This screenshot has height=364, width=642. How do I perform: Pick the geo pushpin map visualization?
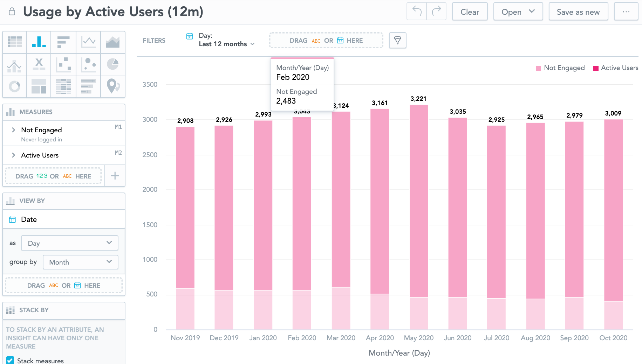pos(112,86)
